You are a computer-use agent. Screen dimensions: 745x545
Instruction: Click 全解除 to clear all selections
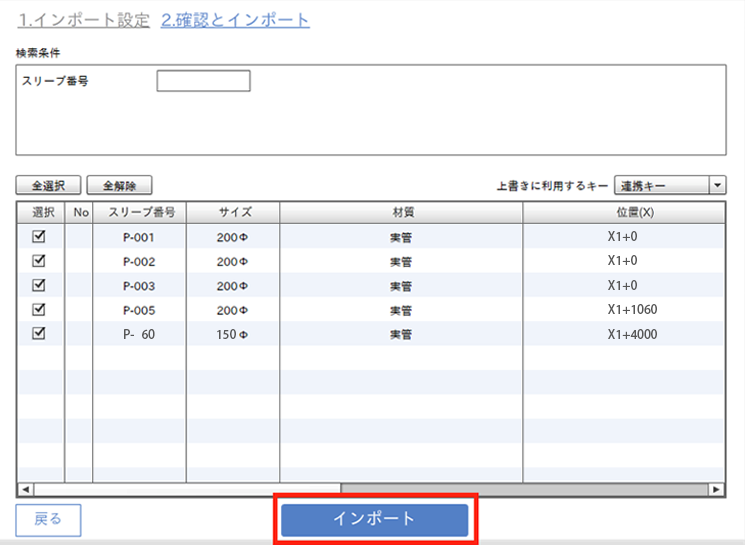pos(119,185)
